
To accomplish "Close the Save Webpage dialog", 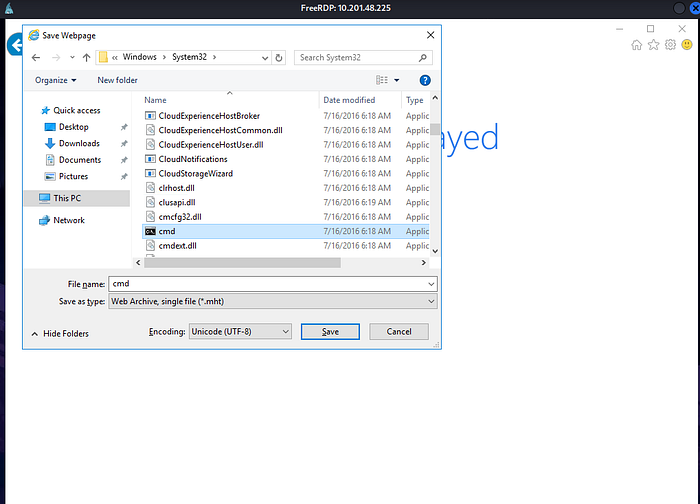I will (x=430, y=35).
